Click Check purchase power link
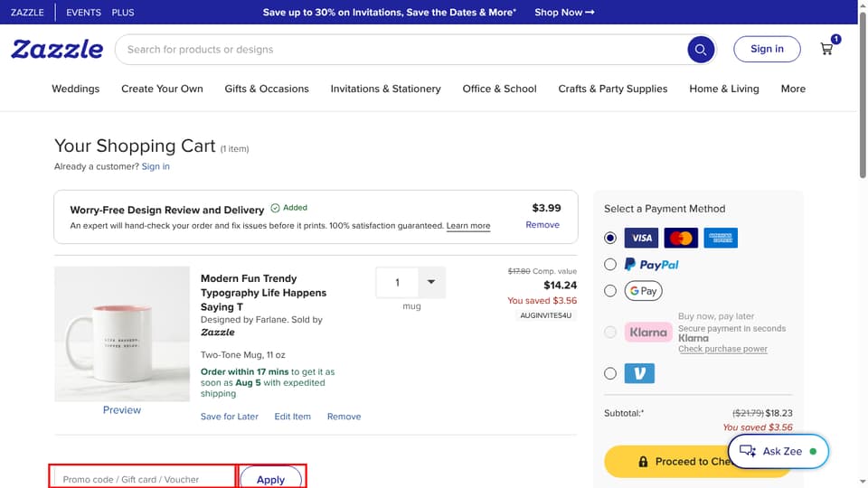 click(x=723, y=349)
